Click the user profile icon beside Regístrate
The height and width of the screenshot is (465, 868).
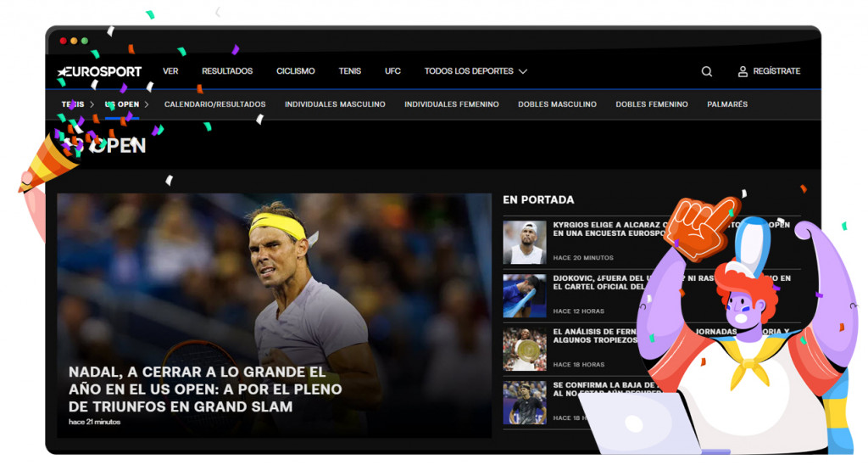click(x=743, y=71)
